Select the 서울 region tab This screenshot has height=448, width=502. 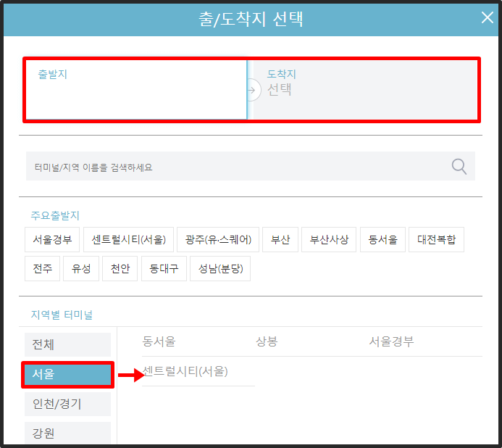68,374
